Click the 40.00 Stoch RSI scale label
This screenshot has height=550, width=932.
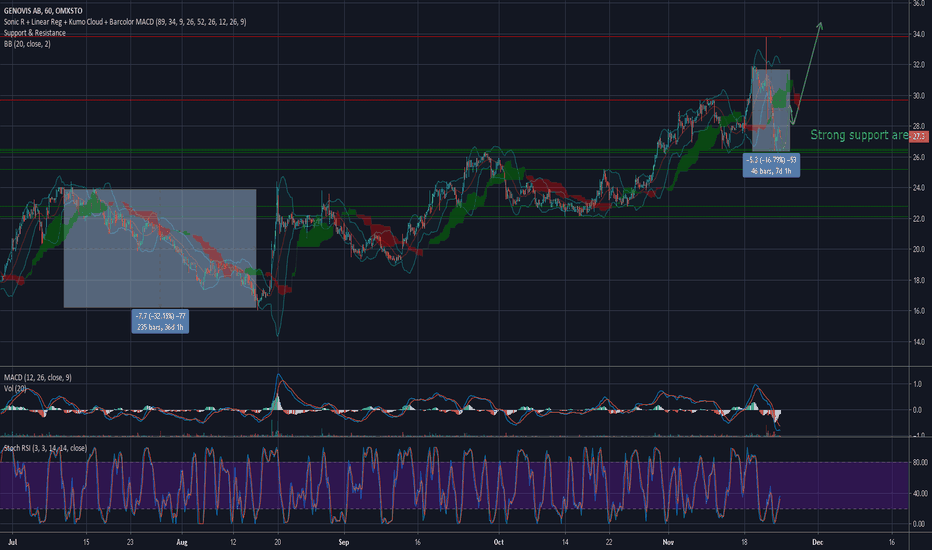pos(920,494)
